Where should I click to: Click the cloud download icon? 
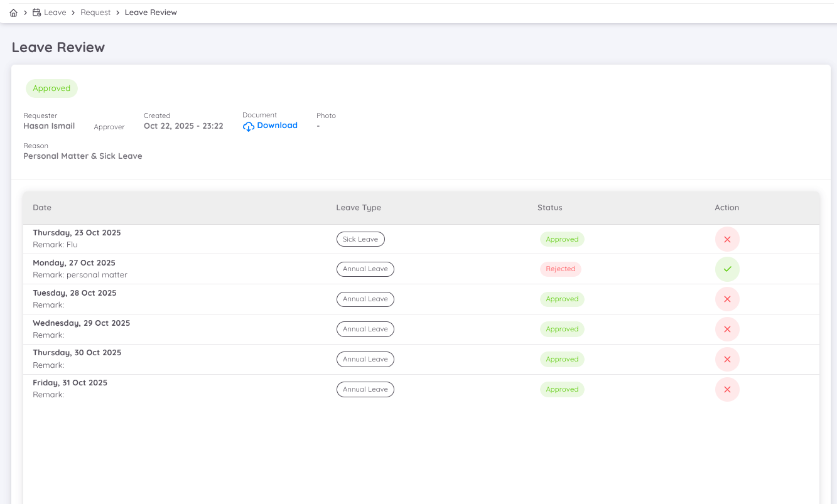click(249, 126)
